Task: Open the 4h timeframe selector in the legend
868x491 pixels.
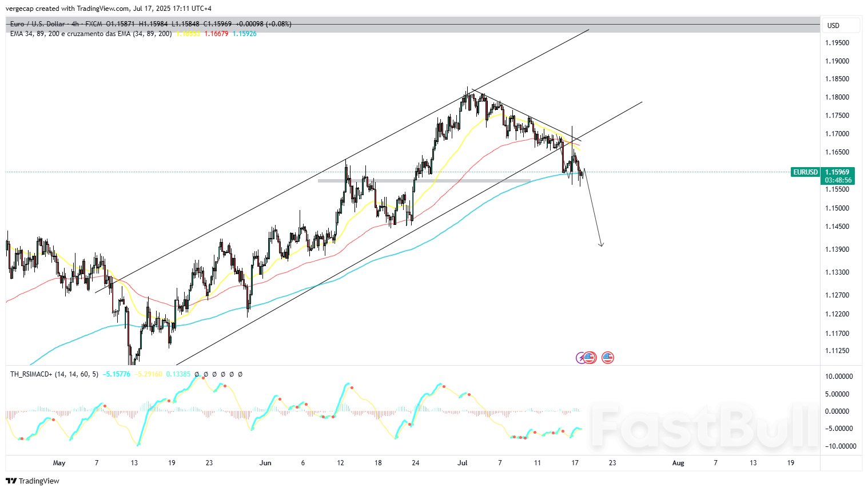Action: click(x=75, y=24)
